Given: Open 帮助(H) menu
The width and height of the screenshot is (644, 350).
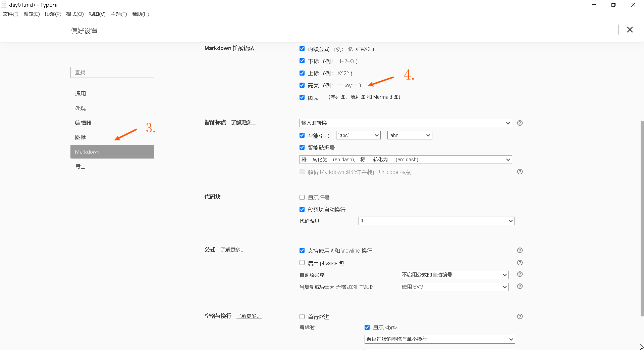Looking at the screenshot, I should pyautogui.click(x=141, y=14).
